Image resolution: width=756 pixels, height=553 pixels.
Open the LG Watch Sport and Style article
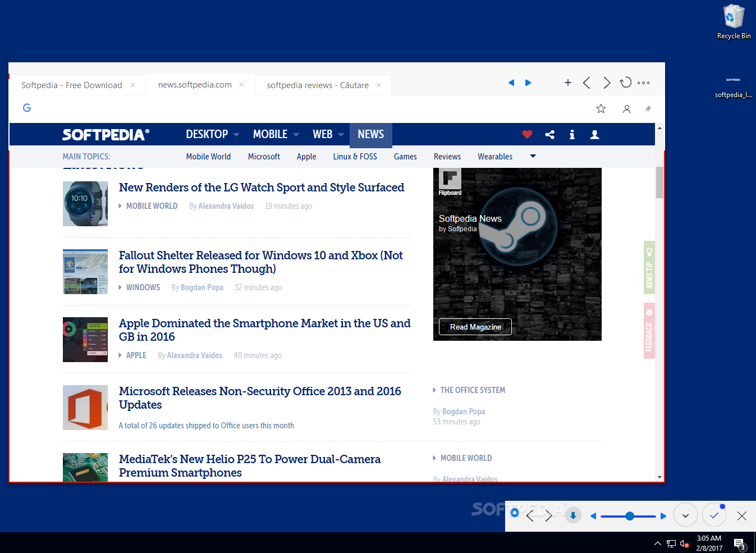(262, 188)
